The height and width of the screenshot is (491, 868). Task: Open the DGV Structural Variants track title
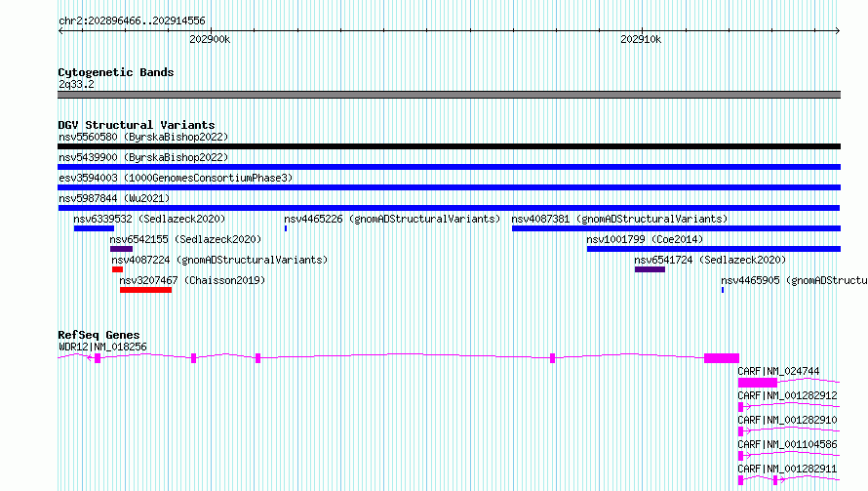[137, 125]
